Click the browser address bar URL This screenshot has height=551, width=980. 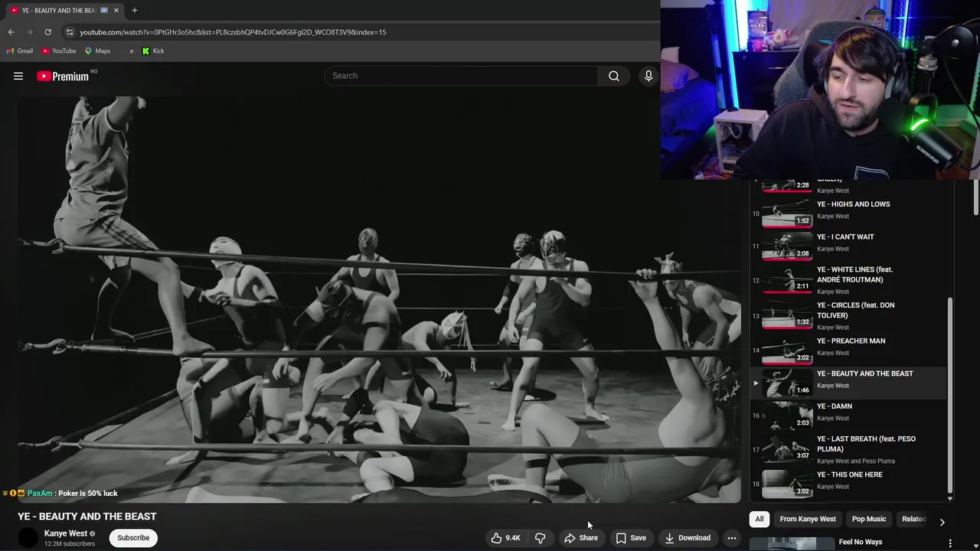[x=233, y=32]
